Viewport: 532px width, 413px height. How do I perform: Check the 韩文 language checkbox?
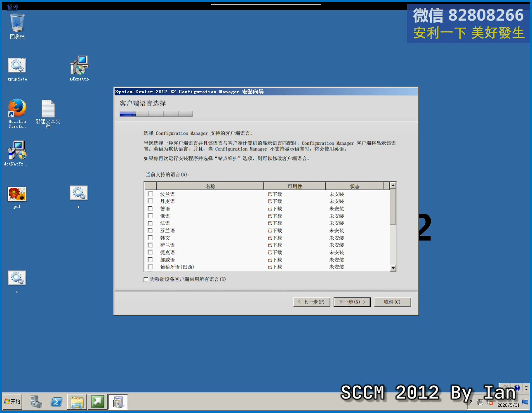pos(150,238)
